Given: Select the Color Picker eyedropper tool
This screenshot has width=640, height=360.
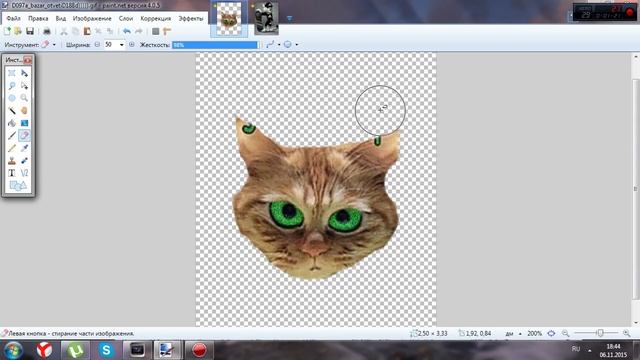Looking at the screenshot, I should (24, 148).
